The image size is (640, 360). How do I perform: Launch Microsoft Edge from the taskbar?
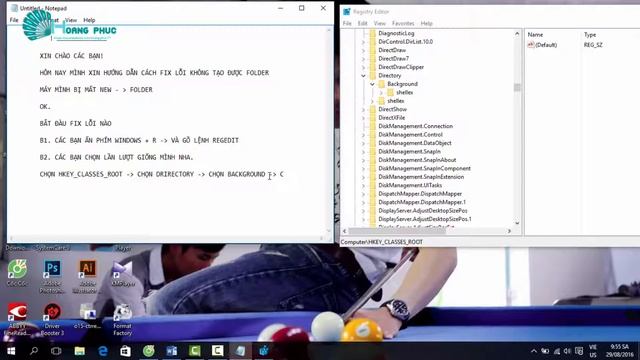[102, 351]
